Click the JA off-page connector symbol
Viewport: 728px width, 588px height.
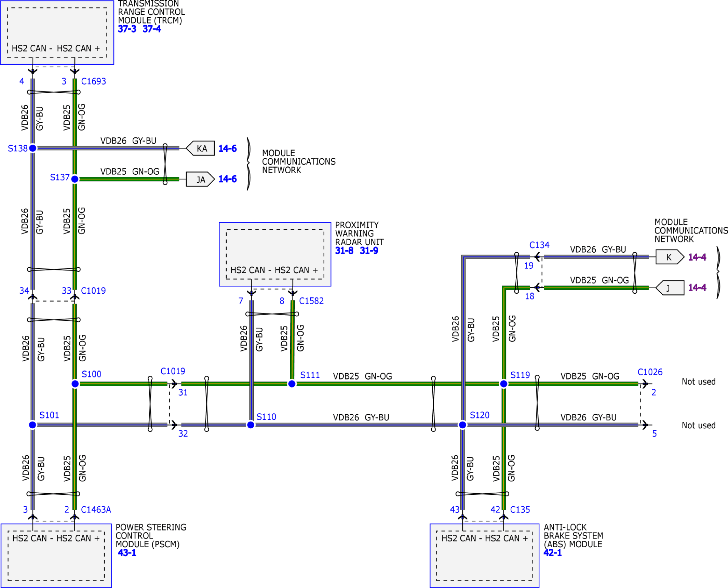(200, 179)
